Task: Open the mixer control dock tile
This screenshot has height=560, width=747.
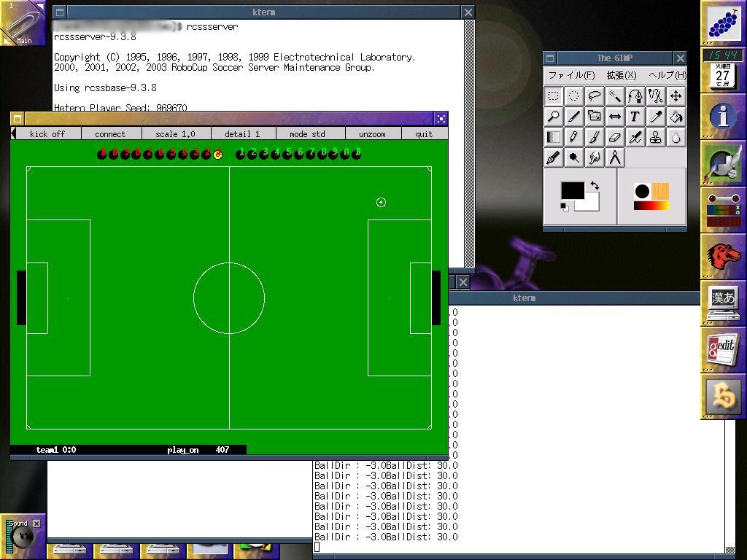Action: [x=723, y=209]
